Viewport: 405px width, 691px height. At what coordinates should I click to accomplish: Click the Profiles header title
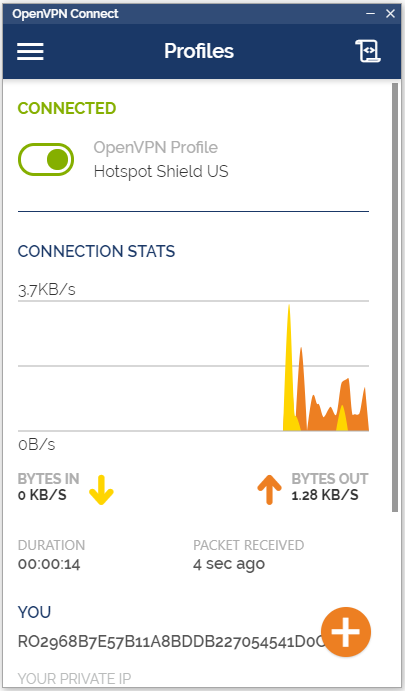(x=199, y=51)
